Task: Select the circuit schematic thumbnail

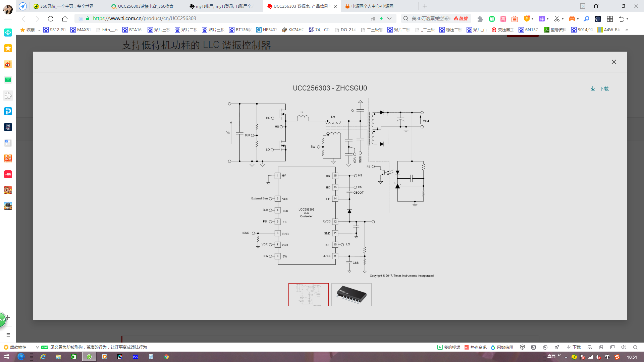Action: pos(308,295)
